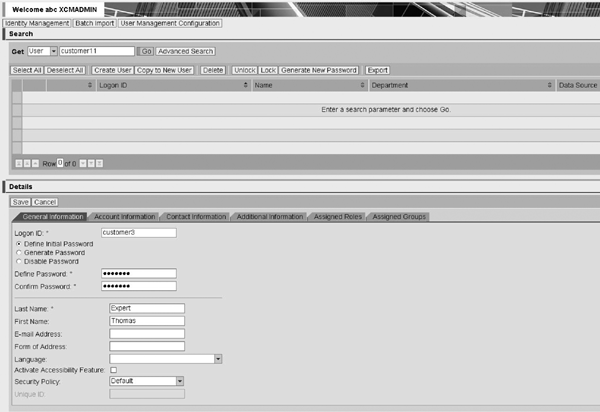600x412 pixels.
Task: Click the Department column header text
Action: pos(390,85)
